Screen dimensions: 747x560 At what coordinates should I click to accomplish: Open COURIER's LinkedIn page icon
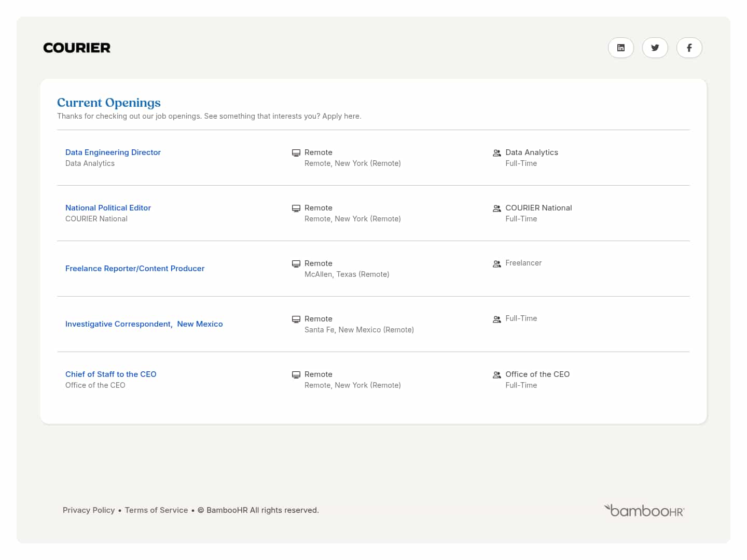coord(621,48)
